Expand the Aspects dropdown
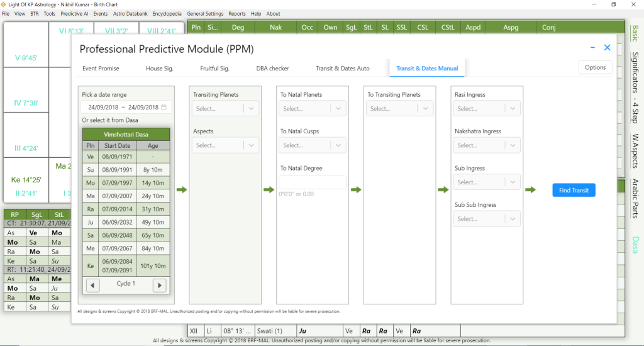This screenshot has width=644, height=346. 226,145
